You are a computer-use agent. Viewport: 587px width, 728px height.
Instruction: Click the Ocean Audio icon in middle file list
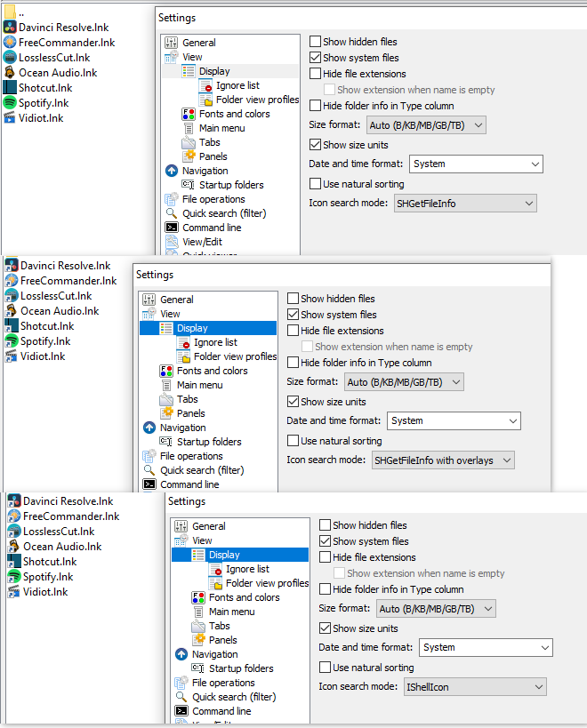[12, 310]
